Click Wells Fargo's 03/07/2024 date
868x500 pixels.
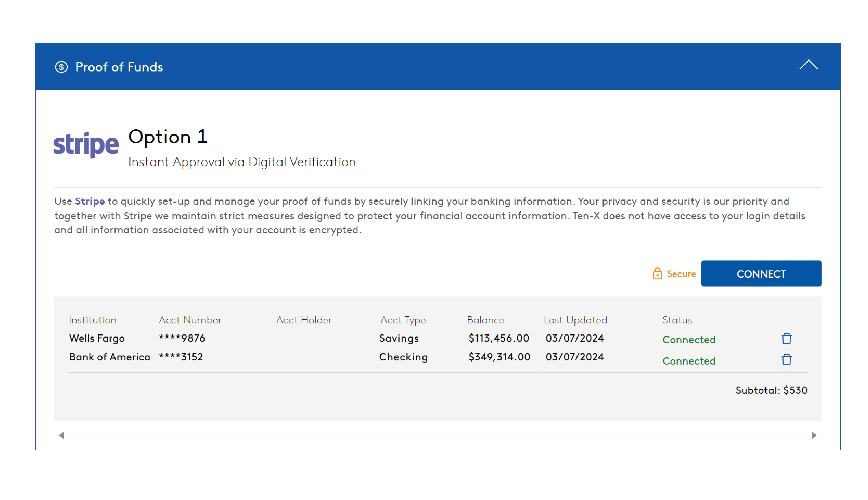coord(575,338)
